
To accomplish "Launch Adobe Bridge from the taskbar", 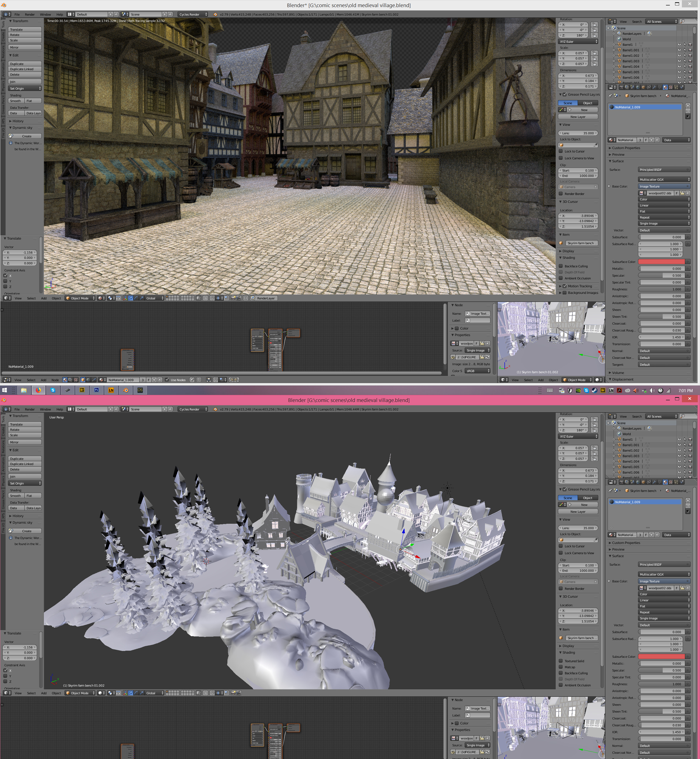I will click(82, 390).
